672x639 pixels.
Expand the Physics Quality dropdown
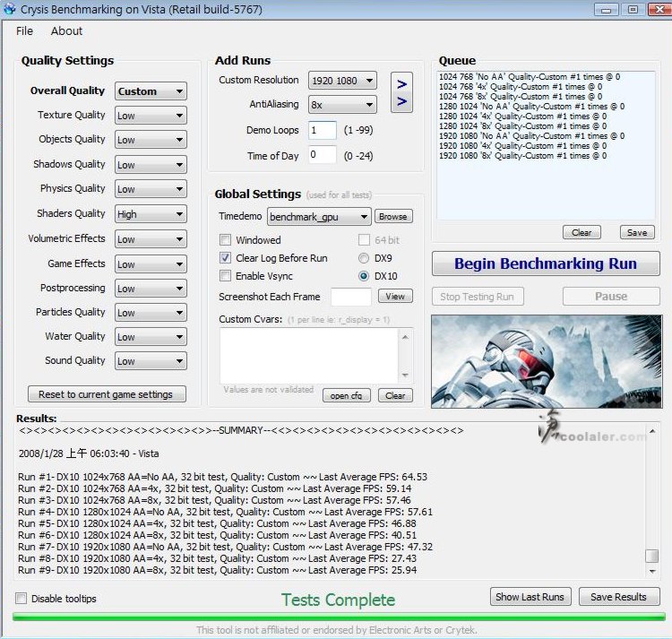(151, 189)
